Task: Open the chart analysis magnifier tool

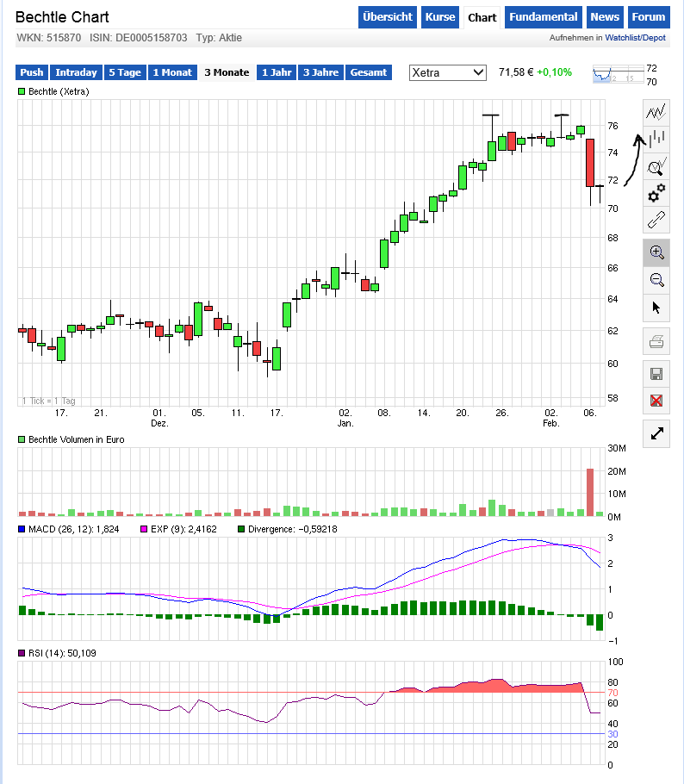Action: tap(656, 166)
